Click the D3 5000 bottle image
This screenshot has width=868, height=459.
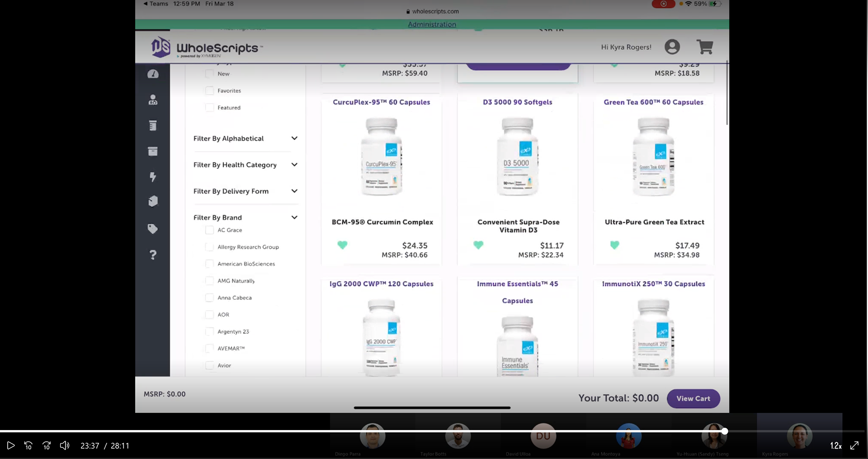(518, 156)
